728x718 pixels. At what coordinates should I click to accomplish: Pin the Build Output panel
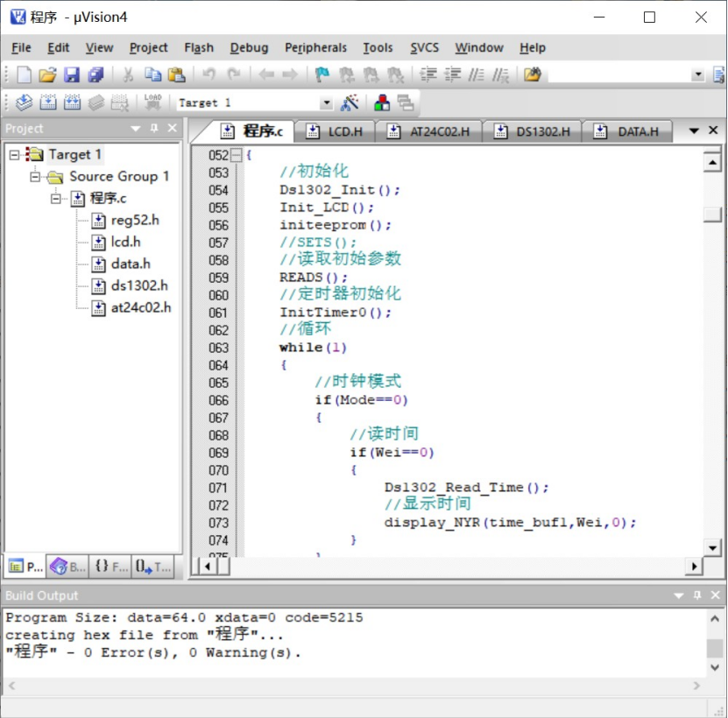point(696,595)
